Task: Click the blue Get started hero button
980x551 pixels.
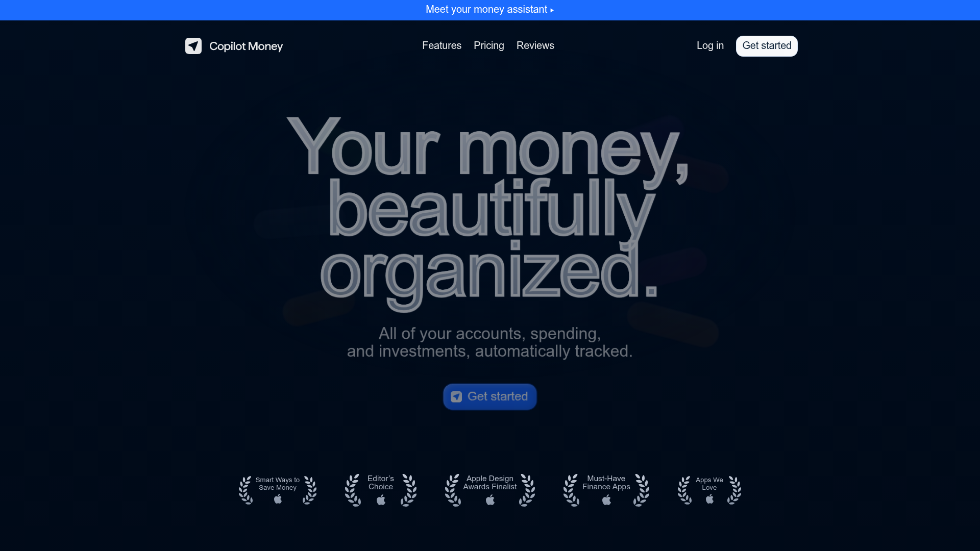Action: coord(490,396)
